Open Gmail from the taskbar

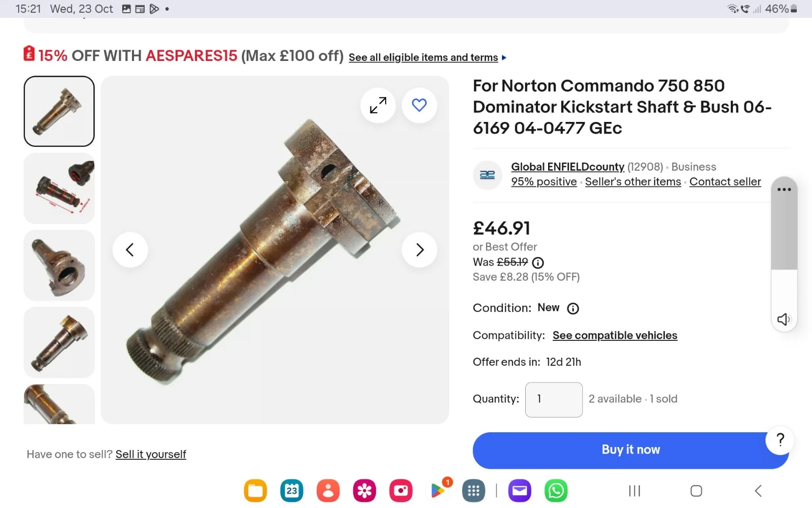(x=519, y=491)
